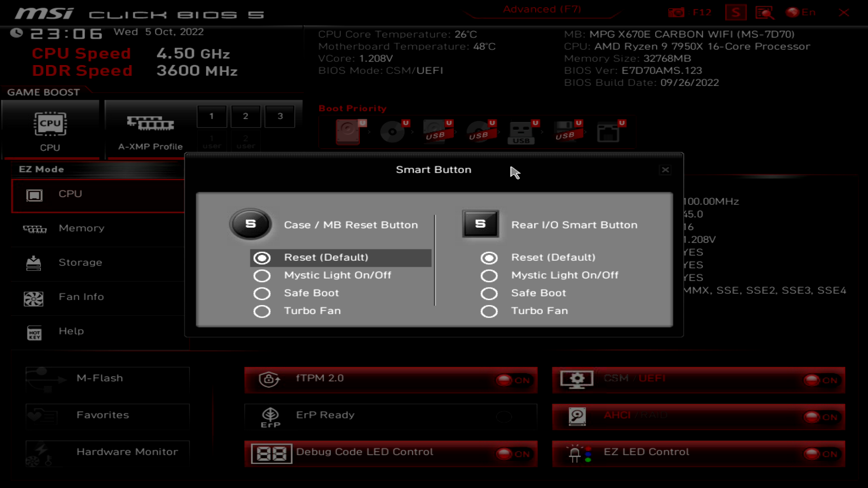Click the Game Boost CPU chip icon
The width and height of the screenshot is (868, 488).
point(50,124)
